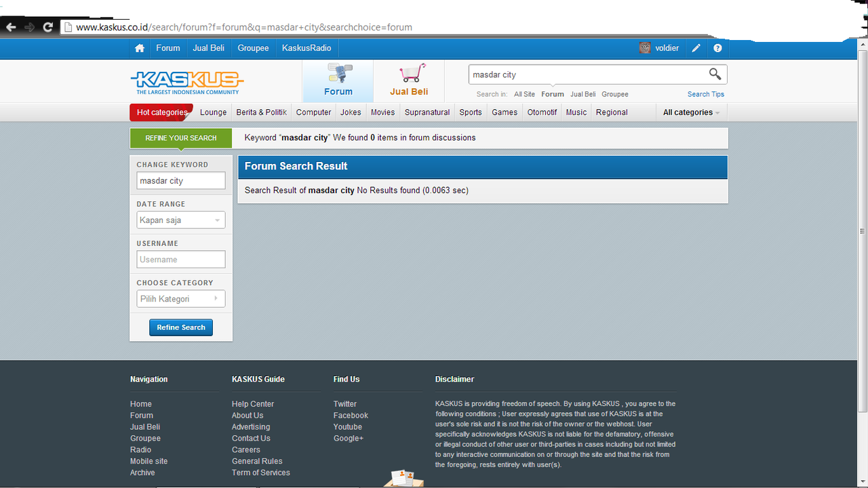Open General Rules link
The image size is (868, 488).
coord(257,461)
